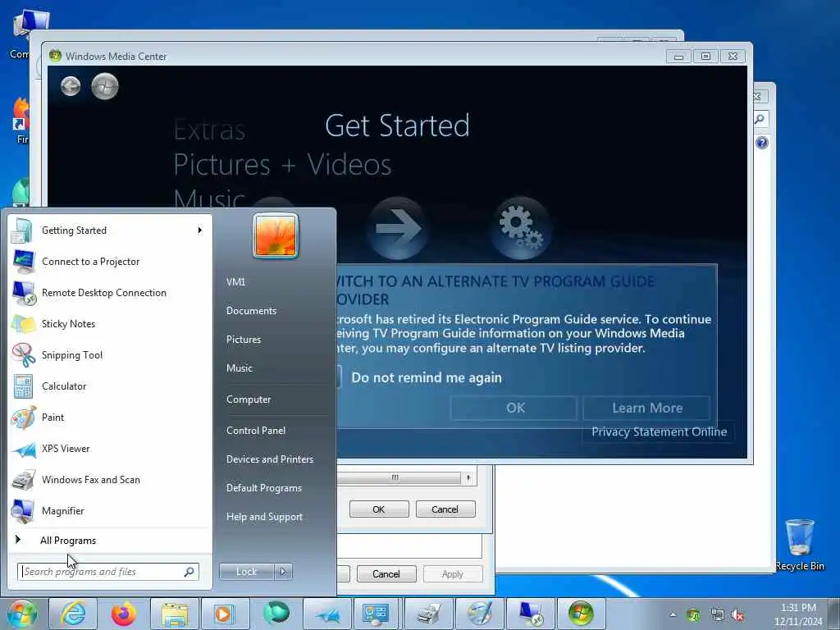Select Pictures + Videos in Media Center
Screen dimensions: 840x630
282,164
